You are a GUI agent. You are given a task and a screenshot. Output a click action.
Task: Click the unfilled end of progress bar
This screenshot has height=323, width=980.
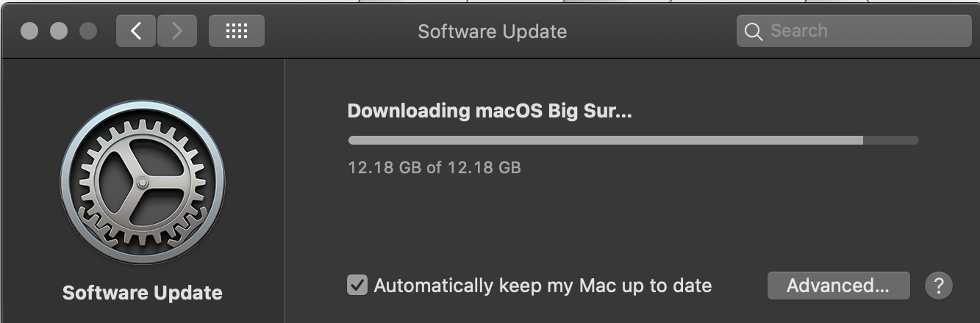click(x=890, y=140)
